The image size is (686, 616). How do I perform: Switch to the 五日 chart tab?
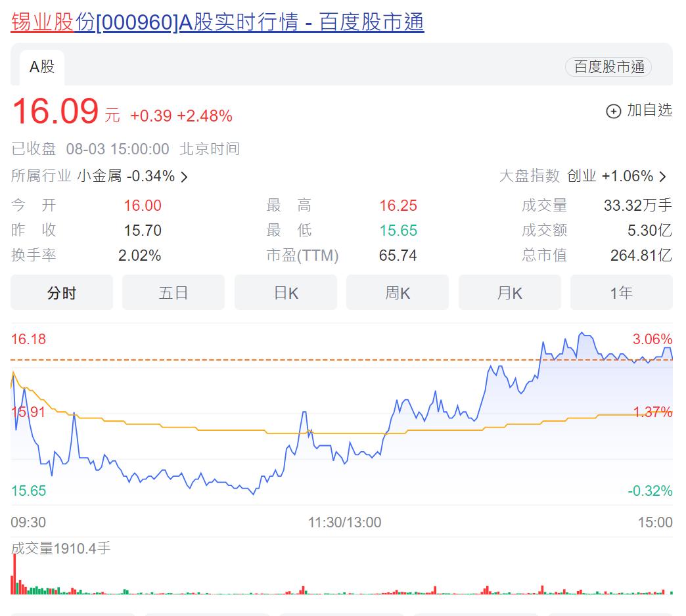[173, 293]
